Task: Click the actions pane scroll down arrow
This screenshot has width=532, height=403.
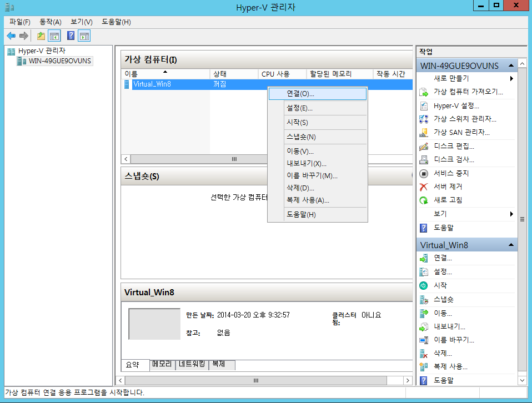Action: [523, 381]
